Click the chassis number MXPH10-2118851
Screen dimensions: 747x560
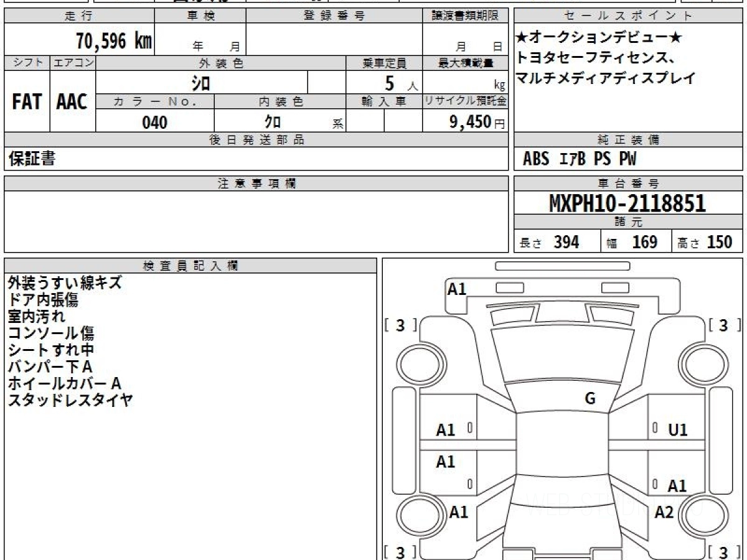(x=627, y=203)
